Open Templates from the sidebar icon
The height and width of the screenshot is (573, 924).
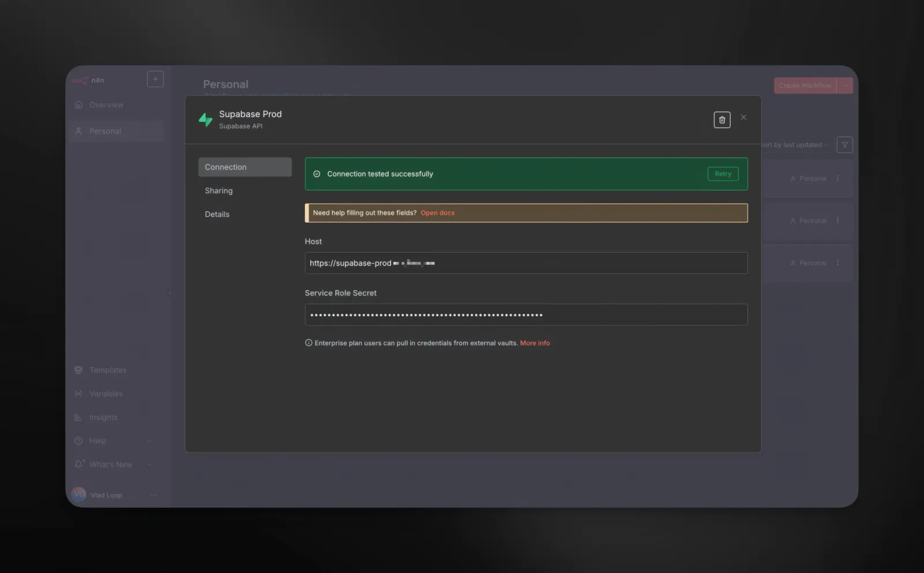(79, 370)
